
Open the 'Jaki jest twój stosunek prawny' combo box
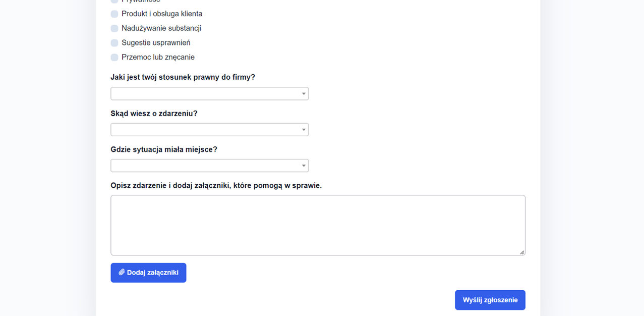tap(209, 94)
